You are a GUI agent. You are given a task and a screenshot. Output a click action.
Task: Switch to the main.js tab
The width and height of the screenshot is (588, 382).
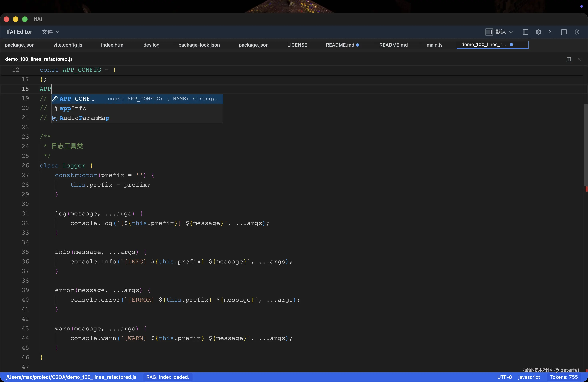coord(434,45)
